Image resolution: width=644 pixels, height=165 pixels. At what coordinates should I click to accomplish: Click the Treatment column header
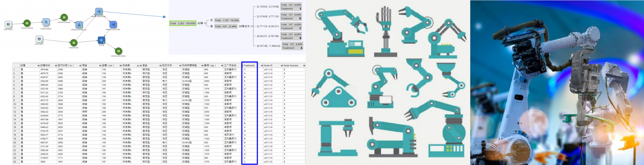click(249, 65)
